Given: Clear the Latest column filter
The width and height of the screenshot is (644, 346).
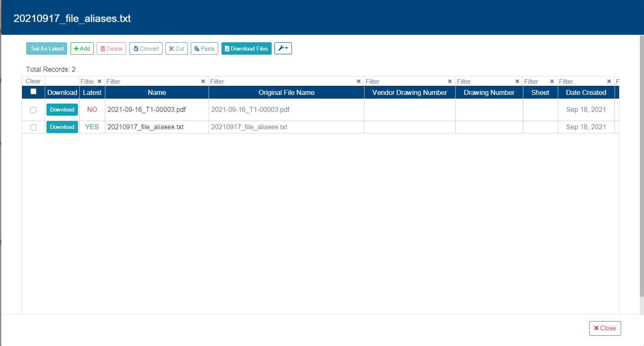Looking at the screenshot, I should (100, 81).
